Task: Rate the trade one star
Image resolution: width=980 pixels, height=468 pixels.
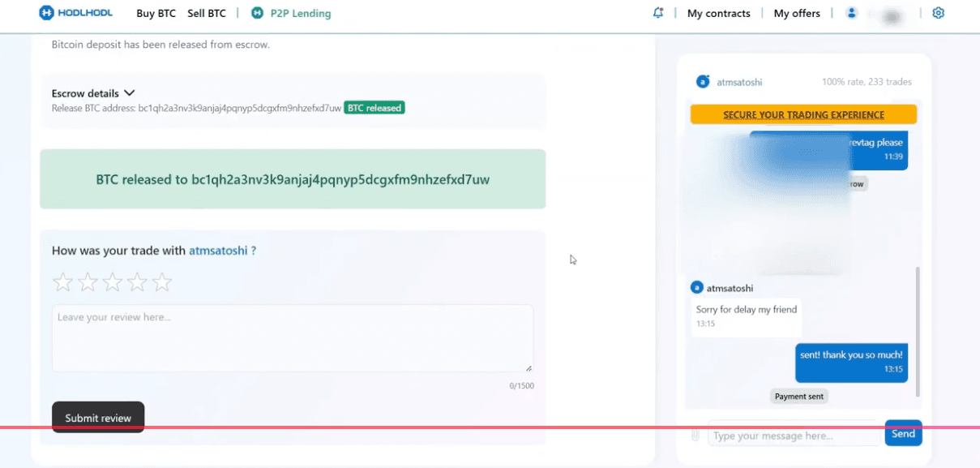Action: pyautogui.click(x=62, y=281)
